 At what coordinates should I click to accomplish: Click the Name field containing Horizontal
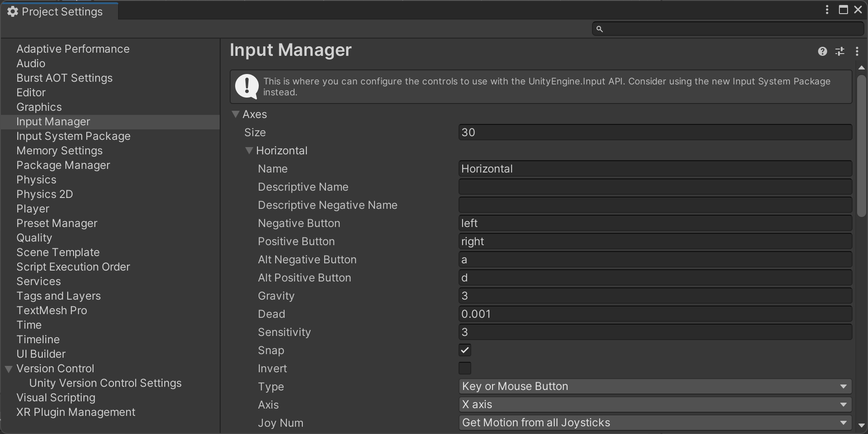point(655,169)
